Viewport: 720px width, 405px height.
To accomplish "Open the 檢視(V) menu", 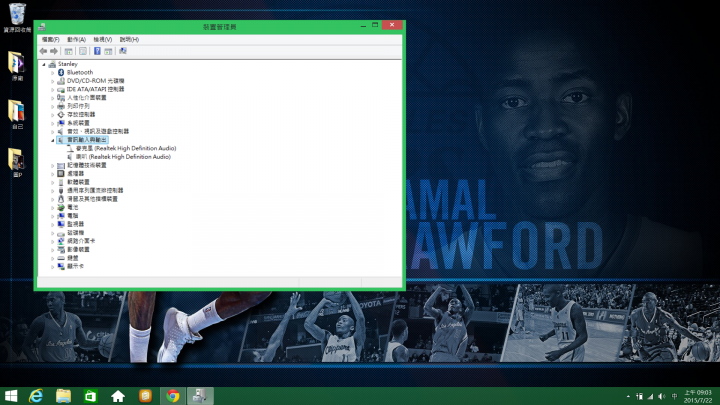I will 102,39.
